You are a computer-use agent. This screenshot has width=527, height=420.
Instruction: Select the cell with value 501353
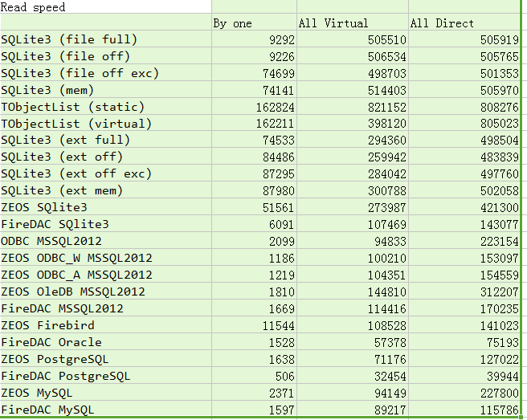coord(464,72)
